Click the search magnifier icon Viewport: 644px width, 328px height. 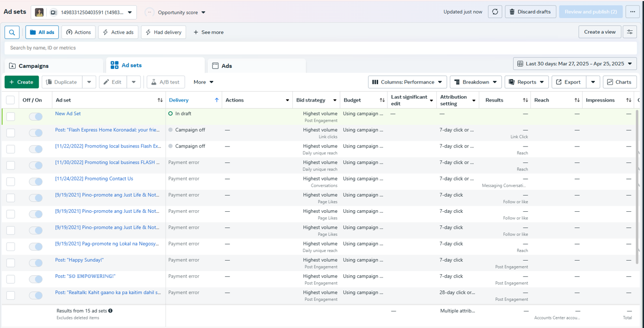(x=12, y=32)
